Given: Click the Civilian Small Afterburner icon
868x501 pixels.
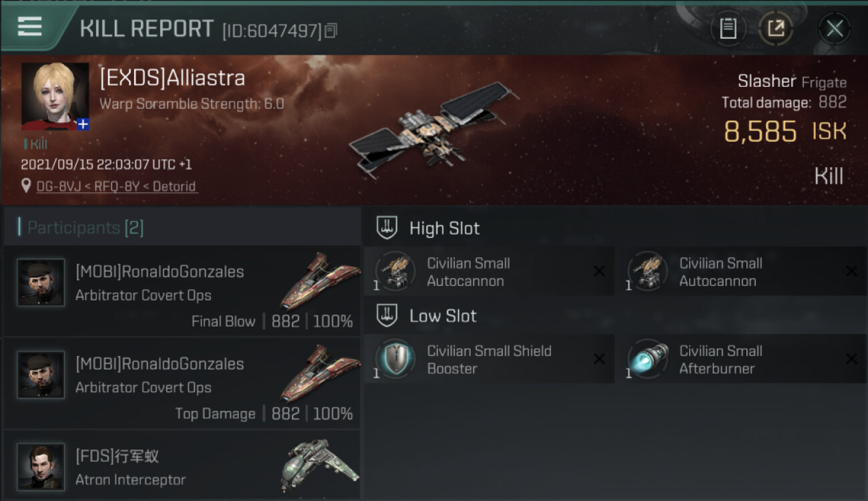Looking at the screenshot, I should pos(647,359).
